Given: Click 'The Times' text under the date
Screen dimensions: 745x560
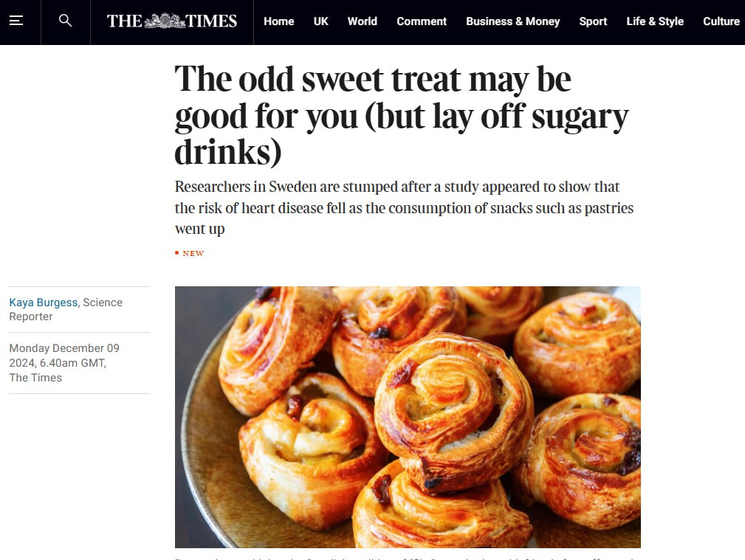Looking at the screenshot, I should [35, 378].
